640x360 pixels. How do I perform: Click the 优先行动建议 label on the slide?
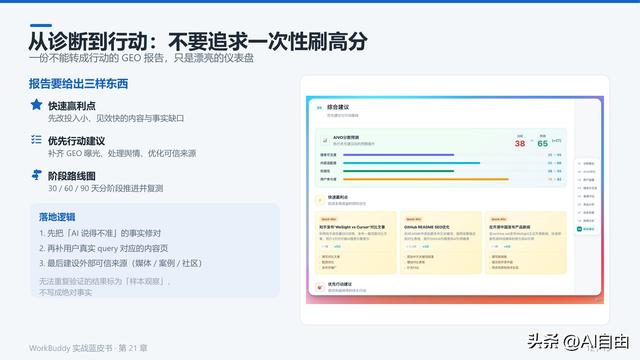pyautogui.click(x=76, y=141)
